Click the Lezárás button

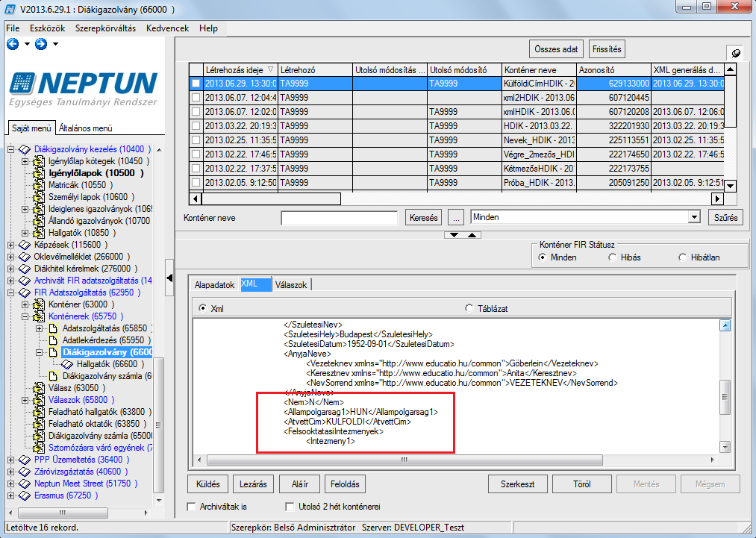coord(253,484)
